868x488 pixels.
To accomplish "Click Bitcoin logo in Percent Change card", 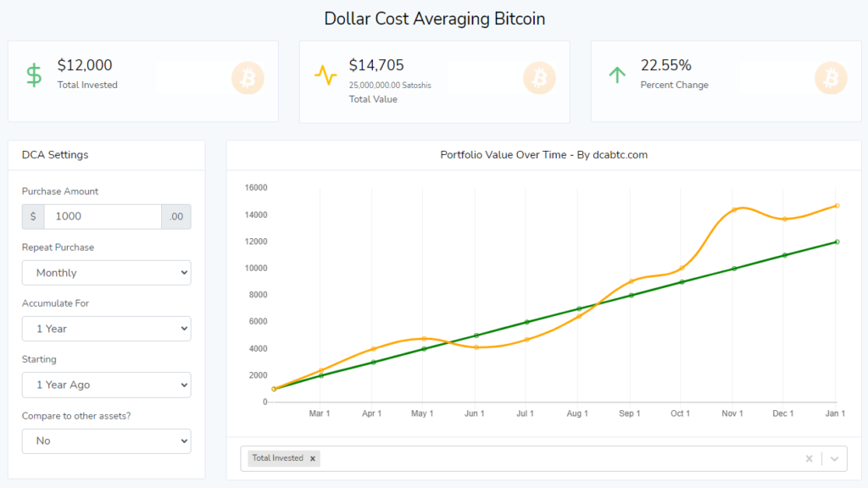I will (x=831, y=78).
